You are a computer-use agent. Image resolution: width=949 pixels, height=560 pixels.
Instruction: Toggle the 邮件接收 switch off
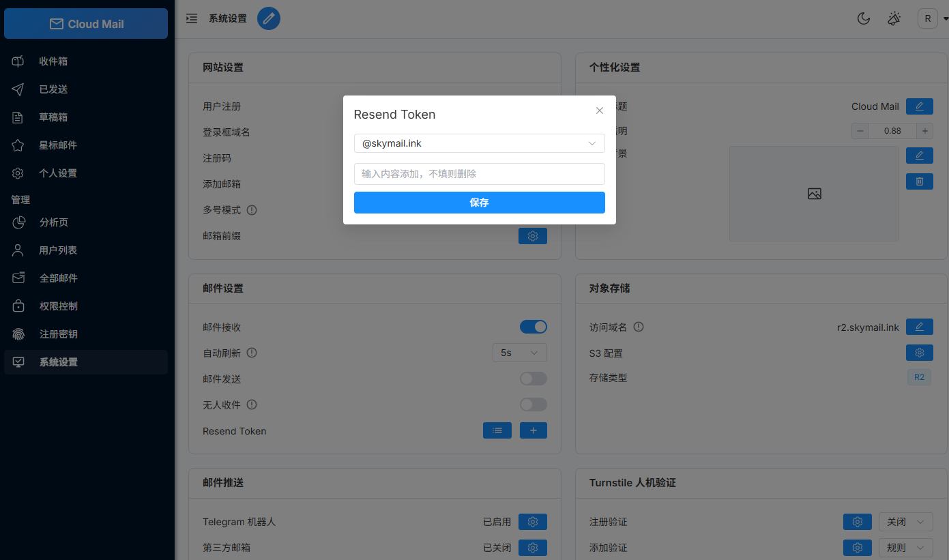tap(533, 327)
